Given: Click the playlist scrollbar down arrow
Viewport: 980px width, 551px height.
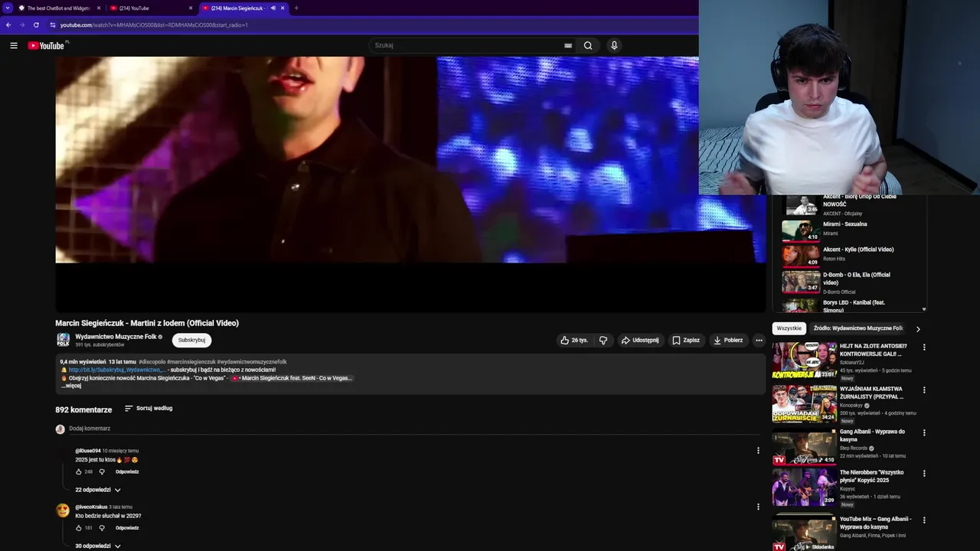Looking at the screenshot, I should (x=924, y=309).
